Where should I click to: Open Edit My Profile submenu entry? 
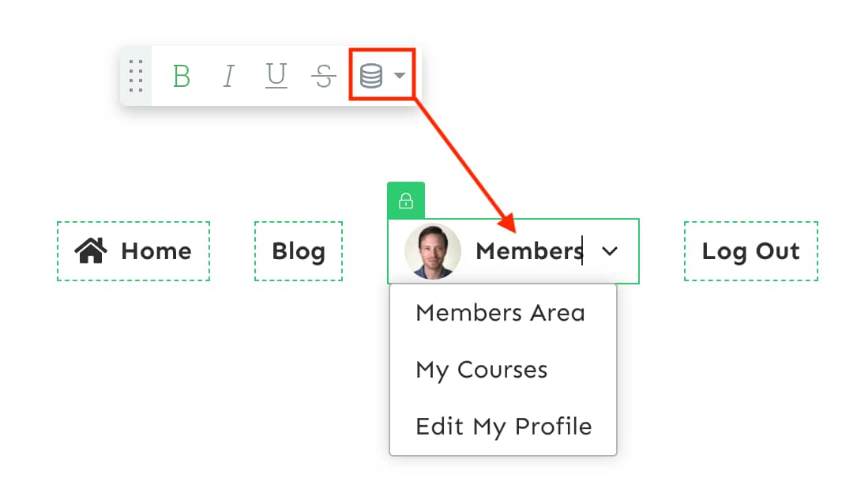click(503, 427)
